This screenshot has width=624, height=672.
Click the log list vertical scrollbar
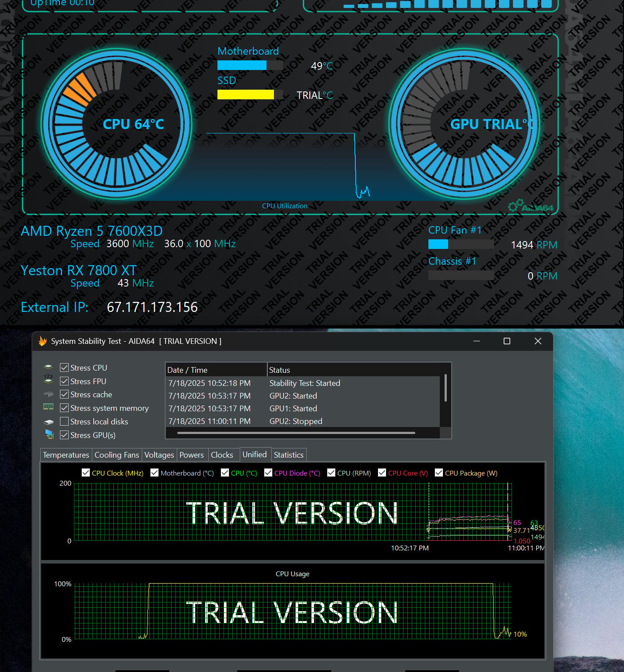(x=445, y=388)
